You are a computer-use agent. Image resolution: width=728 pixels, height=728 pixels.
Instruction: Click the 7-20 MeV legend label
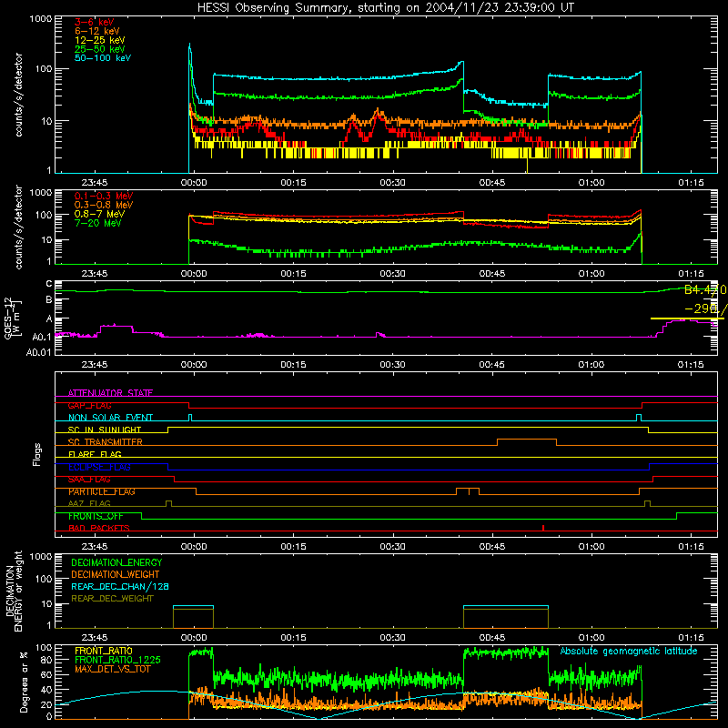pos(98,223)
